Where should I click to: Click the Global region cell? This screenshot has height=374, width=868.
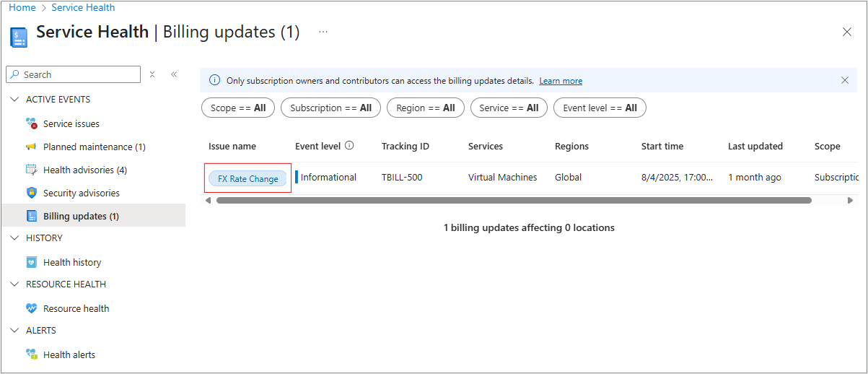[569, 178]
